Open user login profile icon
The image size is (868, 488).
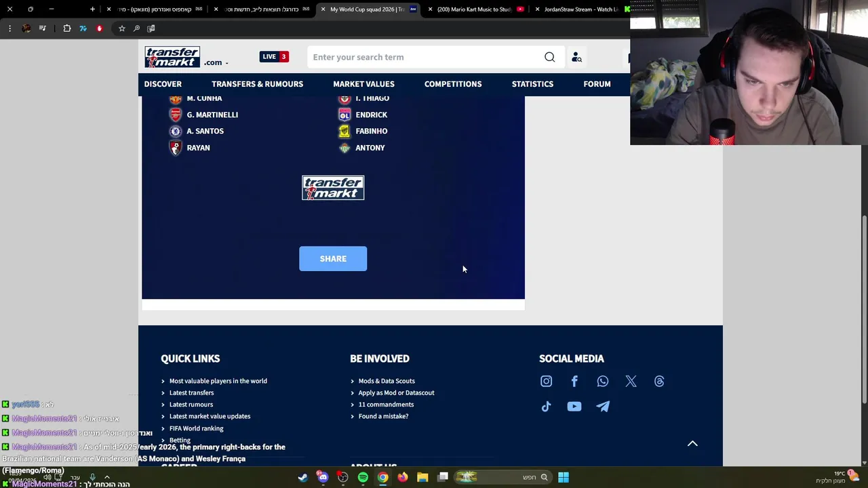576,57
